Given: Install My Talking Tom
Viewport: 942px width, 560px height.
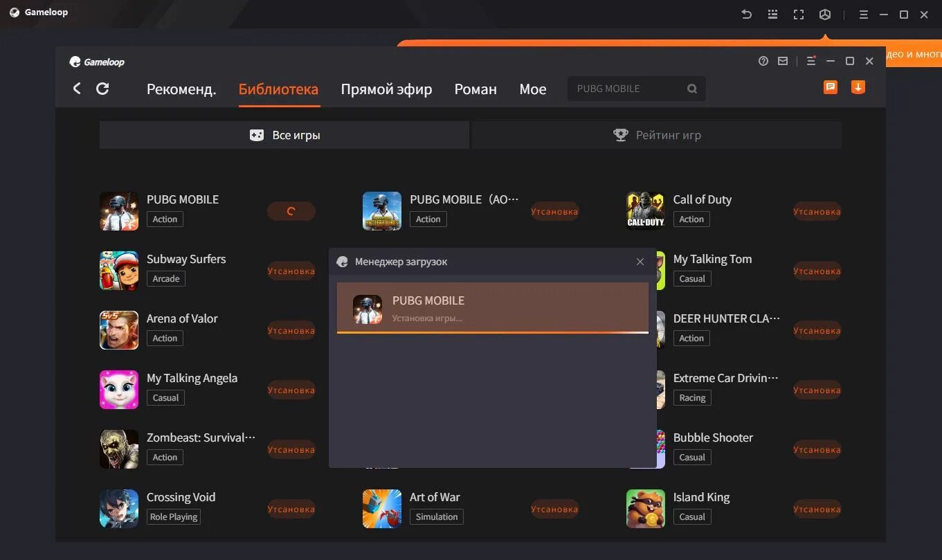Looking at the screenshot, I should 817,271.
